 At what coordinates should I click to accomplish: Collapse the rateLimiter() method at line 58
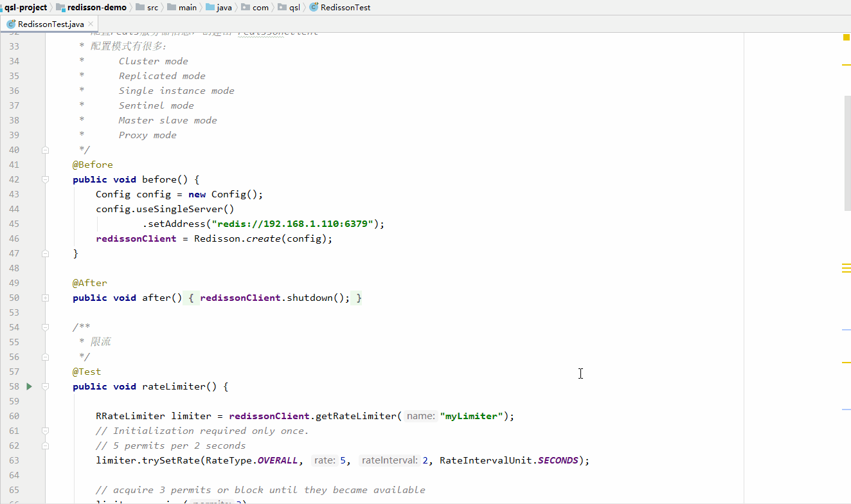click(x=45, y=386)
